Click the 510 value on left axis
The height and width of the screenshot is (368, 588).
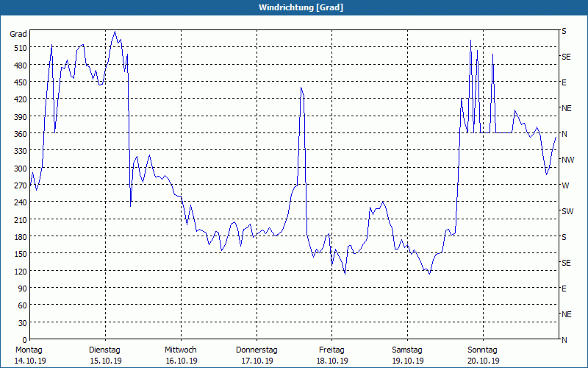pos(18,48)
